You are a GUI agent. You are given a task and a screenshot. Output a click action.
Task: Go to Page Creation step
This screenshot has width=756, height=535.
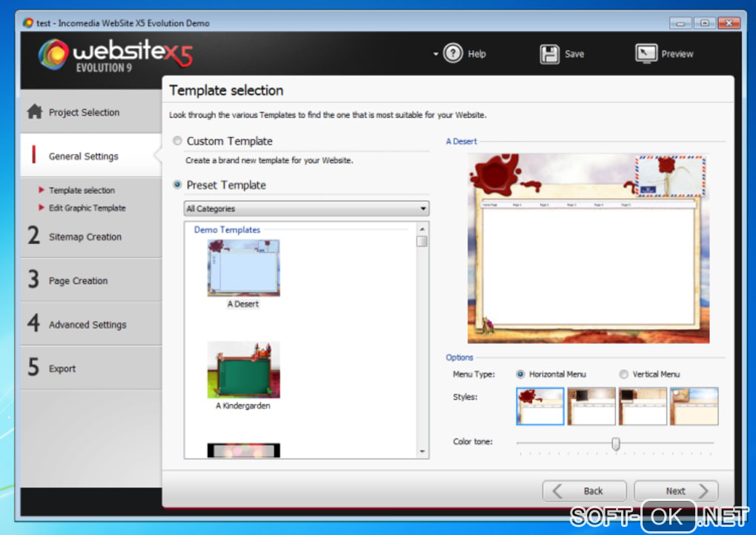tap(91, 280)
